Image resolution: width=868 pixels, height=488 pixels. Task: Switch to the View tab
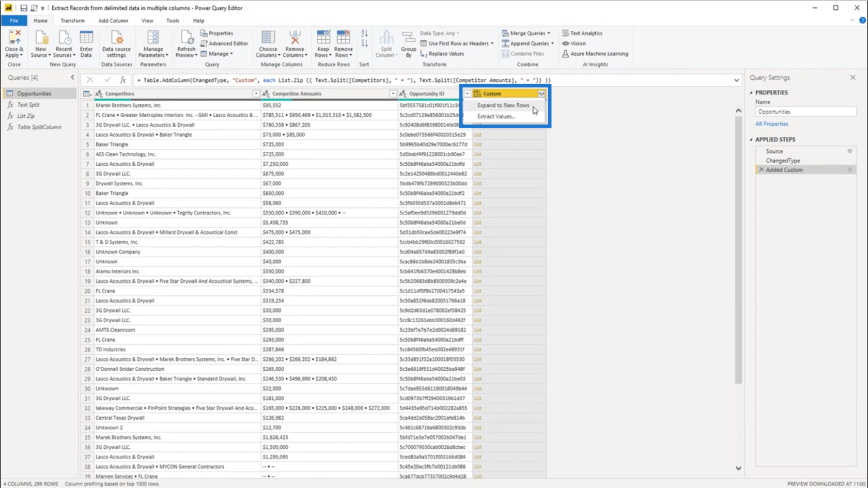coord(147,21)
